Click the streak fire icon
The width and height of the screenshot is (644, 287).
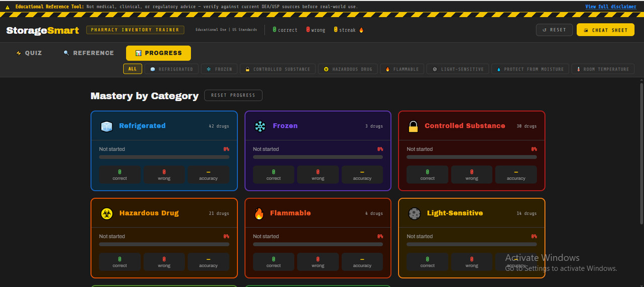click(x=361, y=30)
